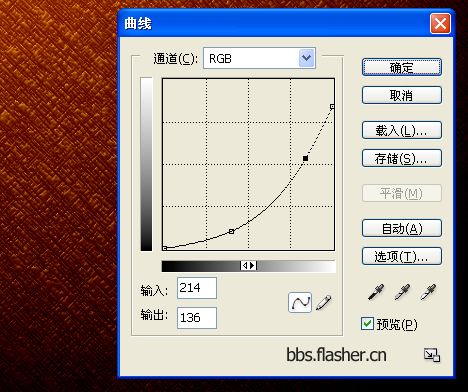This screenshot has height=392, width=468.
Task: Click the 取消 button
Action: 402,95
